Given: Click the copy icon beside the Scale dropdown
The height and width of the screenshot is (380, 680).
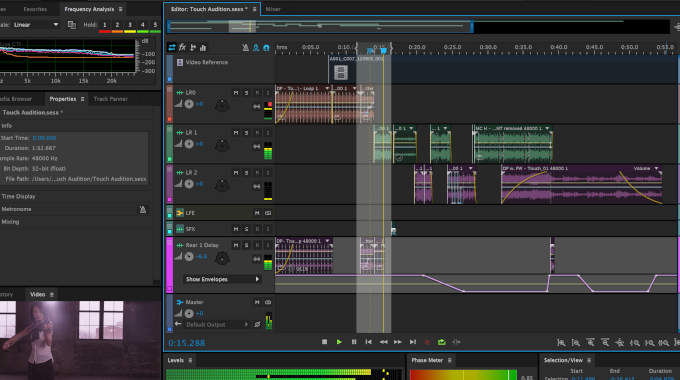Looking at the screenshot, I should 72,25.
